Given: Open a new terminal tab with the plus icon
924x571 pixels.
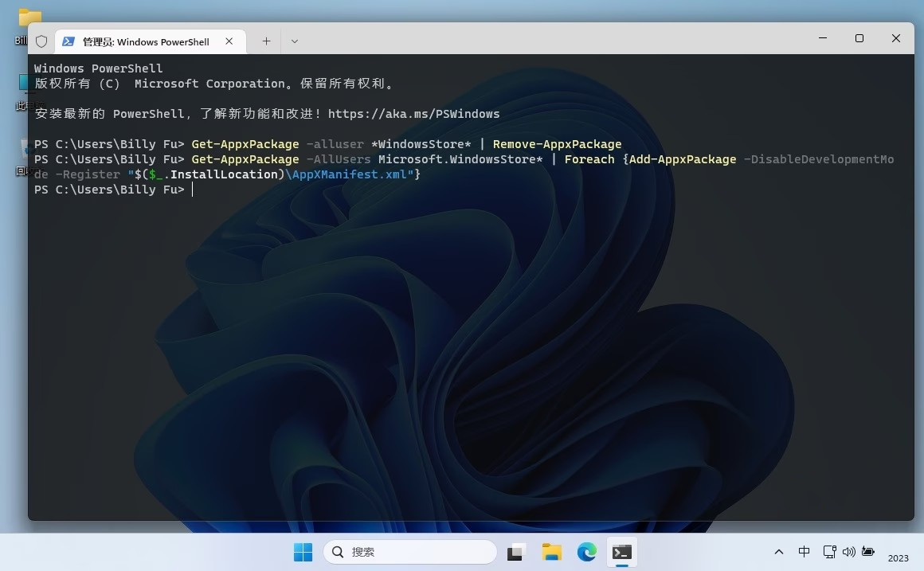Looking at the screenshot, I should point(266,41).
